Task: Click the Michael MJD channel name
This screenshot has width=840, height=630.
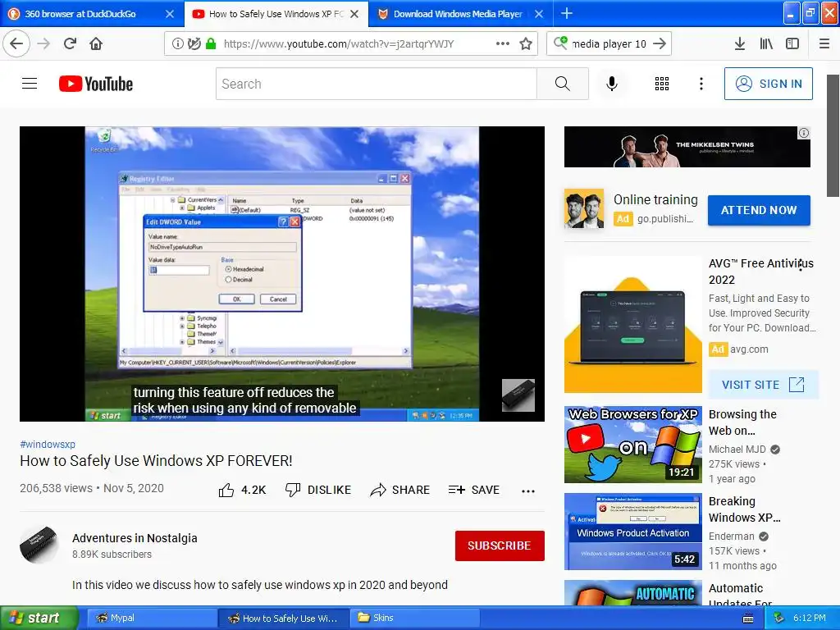Action: tap(737, 449)
